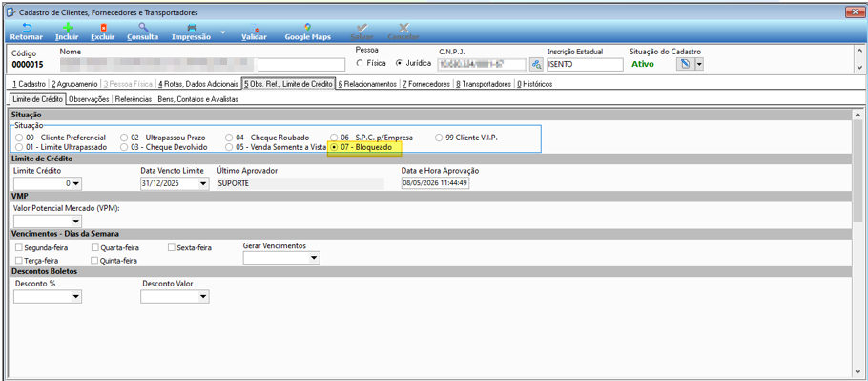Select 05 - Venda Somente a Vista
Viewport: 868px width, 381px height.
(x=230, y=147)
